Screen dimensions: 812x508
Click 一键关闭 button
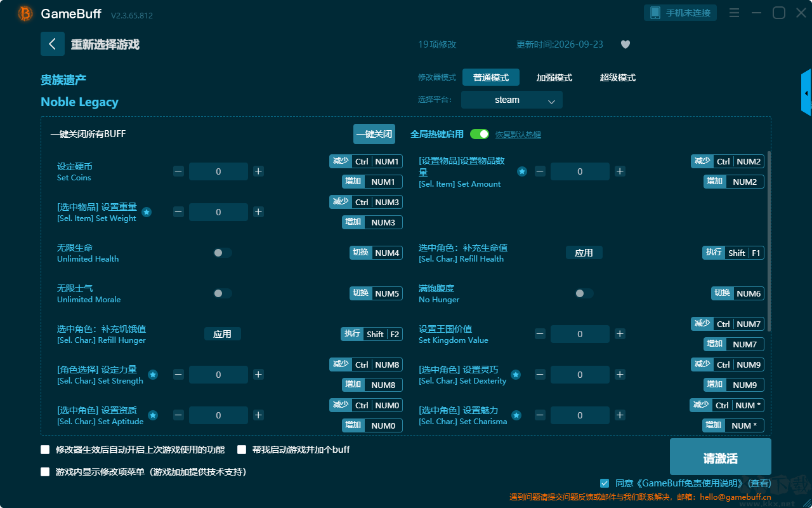pyautogui.click(x=374, y=134)
